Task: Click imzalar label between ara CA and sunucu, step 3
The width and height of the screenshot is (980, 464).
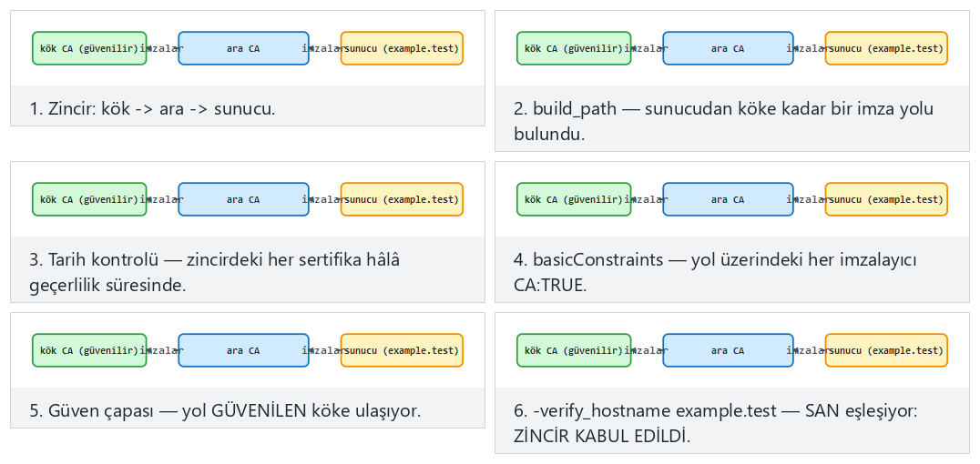Action: click(324, 199)
